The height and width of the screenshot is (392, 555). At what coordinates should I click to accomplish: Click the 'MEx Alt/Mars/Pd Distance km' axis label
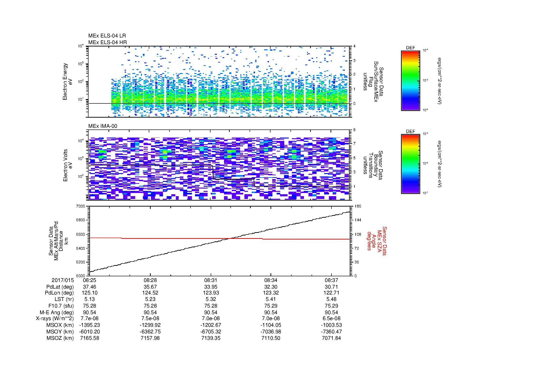pyautogui.click(x=58, y=241)
